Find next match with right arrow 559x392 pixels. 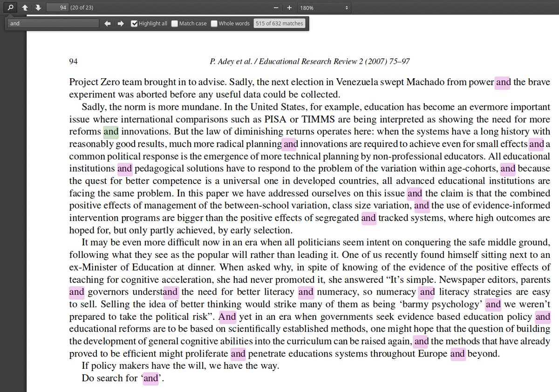click(x=120, y=23)
